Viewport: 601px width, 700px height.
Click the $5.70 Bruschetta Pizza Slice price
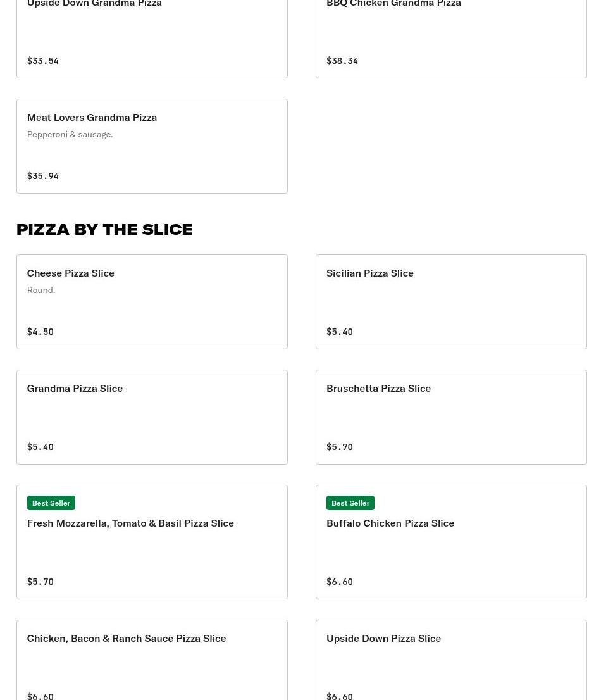tap(340, 447)
